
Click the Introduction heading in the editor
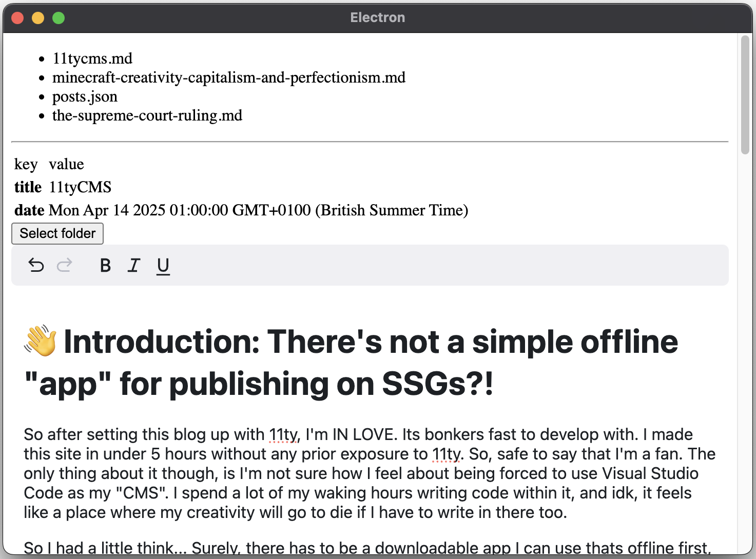[351, 363]
